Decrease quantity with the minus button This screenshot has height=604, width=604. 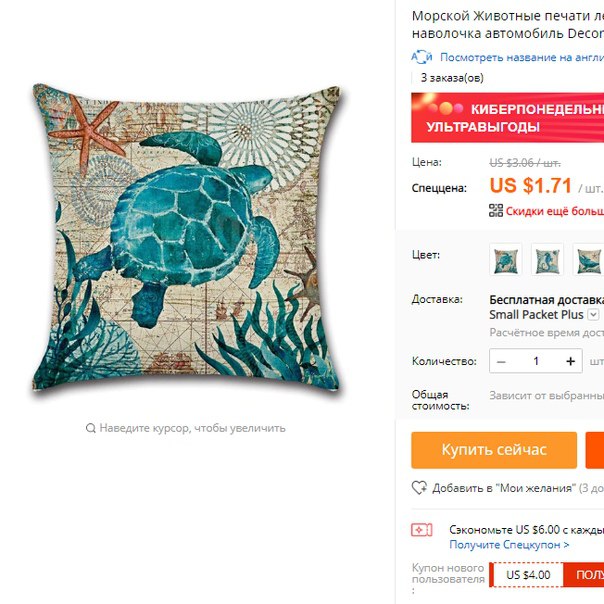(501, 361)
